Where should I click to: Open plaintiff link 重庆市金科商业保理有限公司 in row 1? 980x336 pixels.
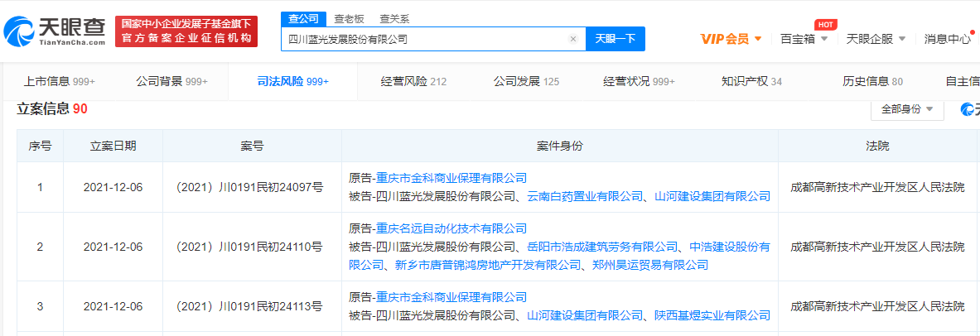[451, 178]
